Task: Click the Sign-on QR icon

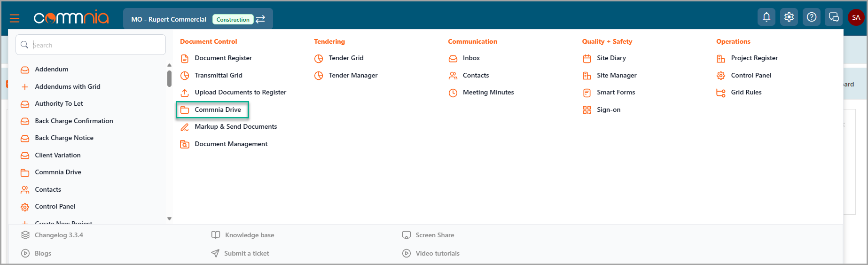Action: point(587,110)
